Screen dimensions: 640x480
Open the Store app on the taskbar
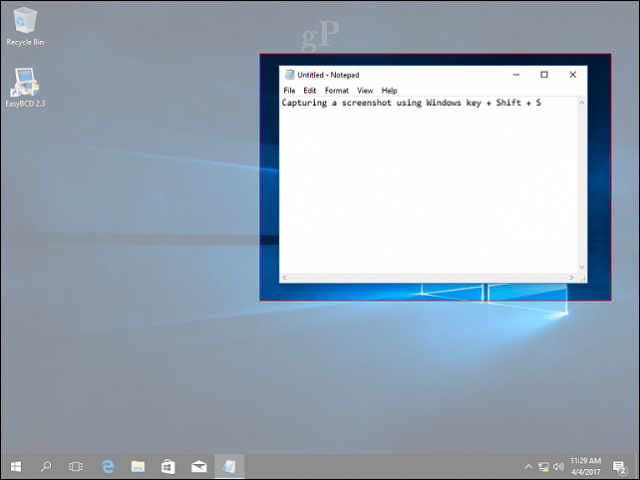(168, 466)
